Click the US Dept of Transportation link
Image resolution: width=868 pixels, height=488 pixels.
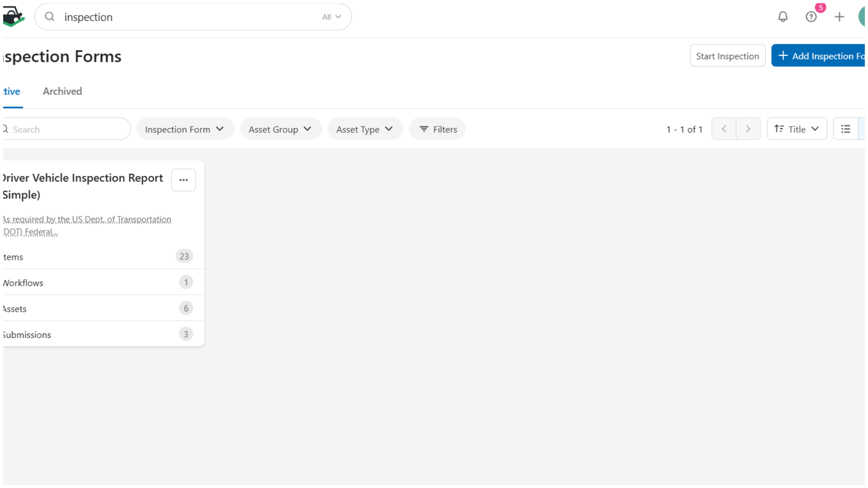point(86,225)
